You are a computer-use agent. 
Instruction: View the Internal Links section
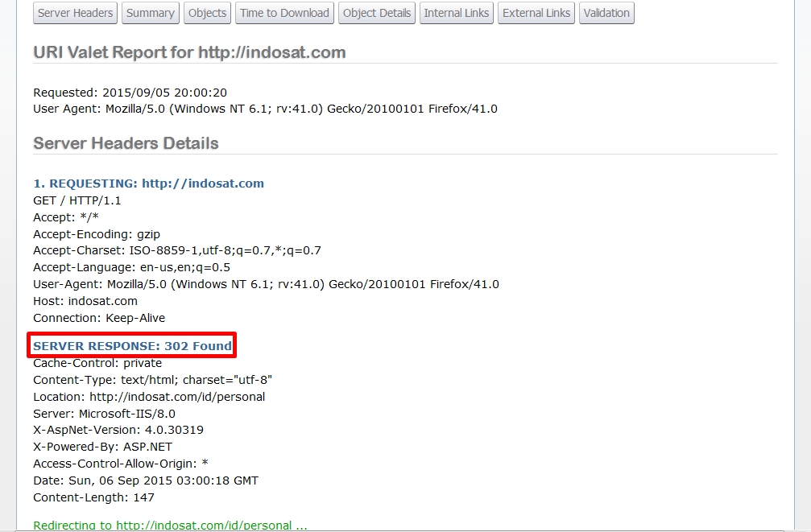[x=456, y=13]
